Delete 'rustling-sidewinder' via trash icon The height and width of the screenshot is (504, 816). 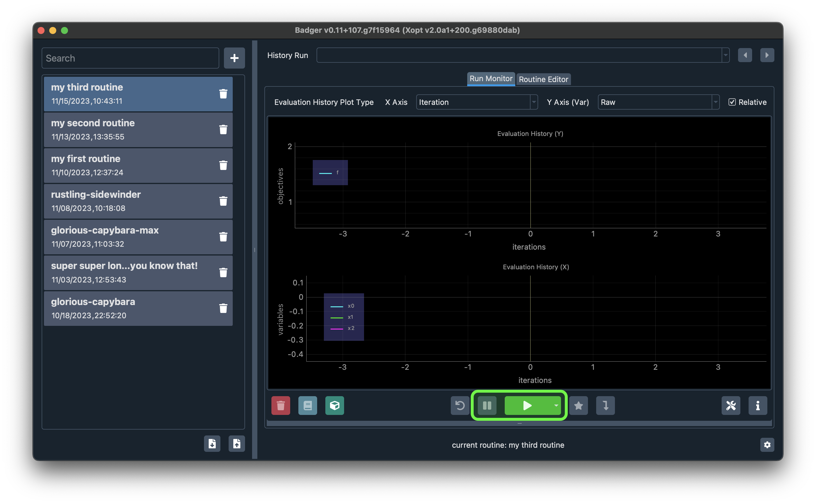(x=223, y=201)
